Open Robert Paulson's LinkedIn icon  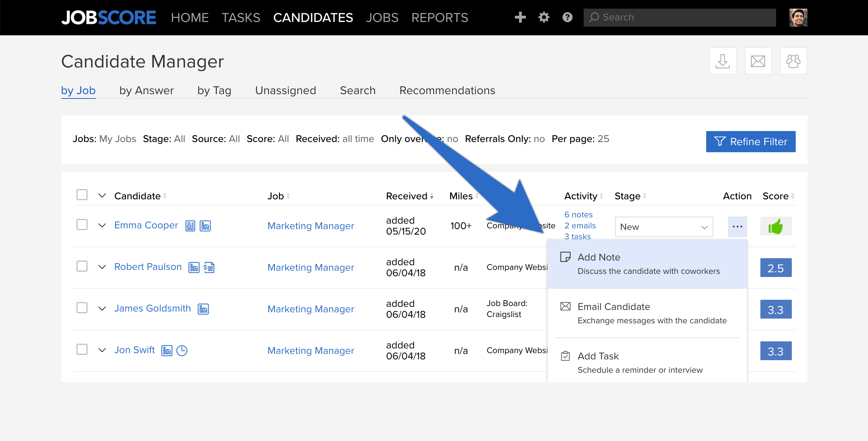tap(194, 267)
